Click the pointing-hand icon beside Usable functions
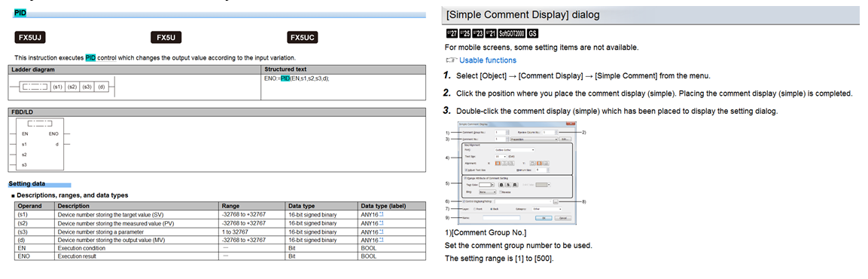 [451, 60]
